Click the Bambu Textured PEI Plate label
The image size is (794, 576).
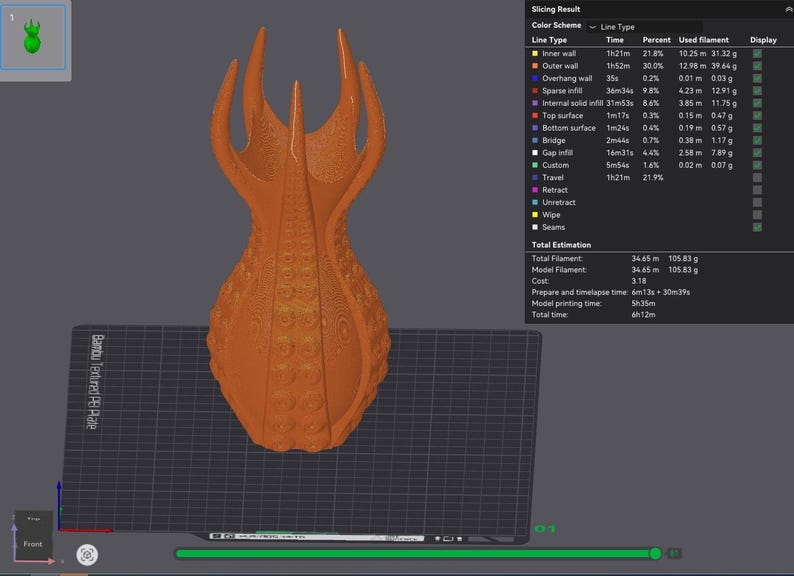[x=96, y=381]
